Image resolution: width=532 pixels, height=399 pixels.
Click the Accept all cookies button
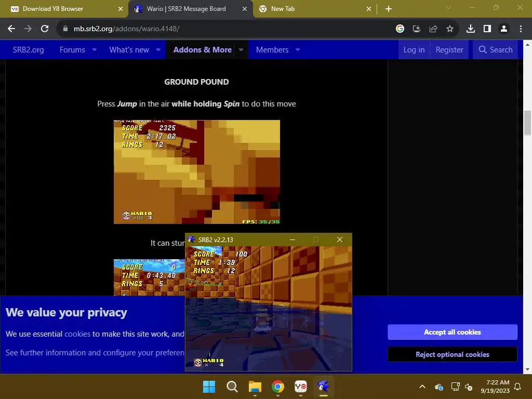[x=453, y=332]
